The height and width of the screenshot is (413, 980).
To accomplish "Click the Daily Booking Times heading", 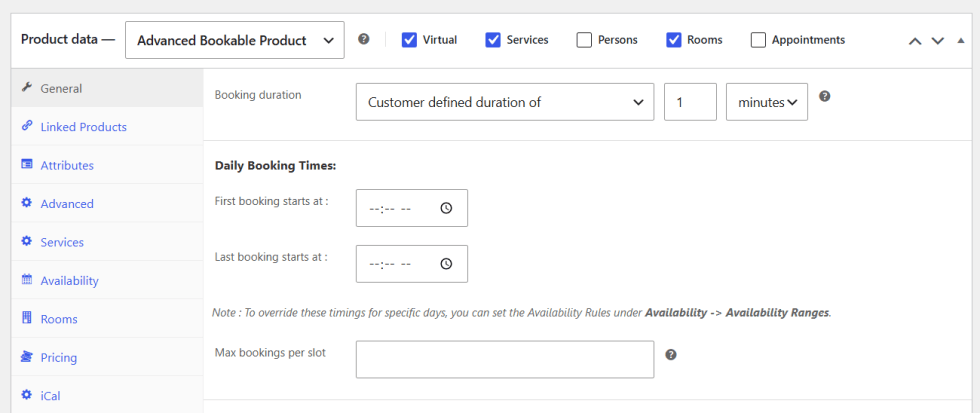I will pos(276,166).
